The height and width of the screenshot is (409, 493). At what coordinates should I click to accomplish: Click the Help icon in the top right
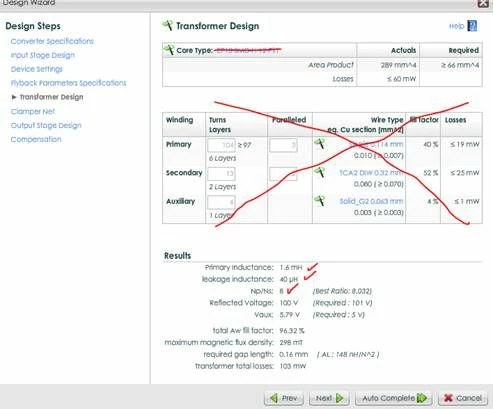[472, 26]
